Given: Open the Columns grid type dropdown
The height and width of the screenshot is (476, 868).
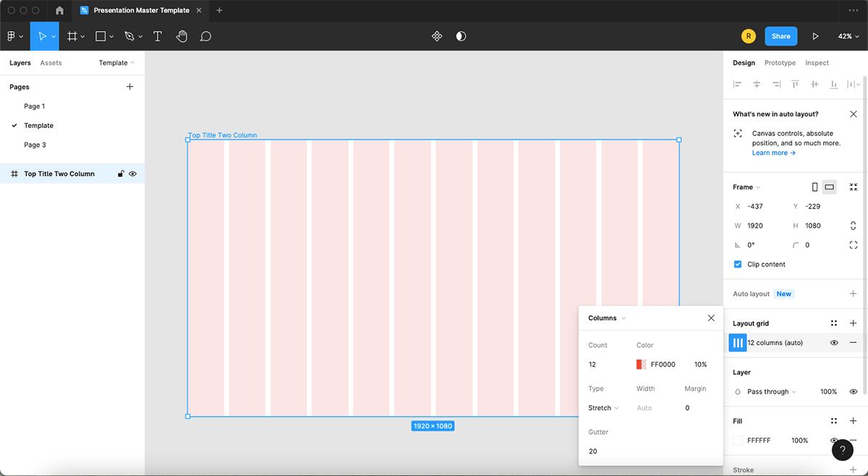Looking at the screenshot, I should [605, 318].
